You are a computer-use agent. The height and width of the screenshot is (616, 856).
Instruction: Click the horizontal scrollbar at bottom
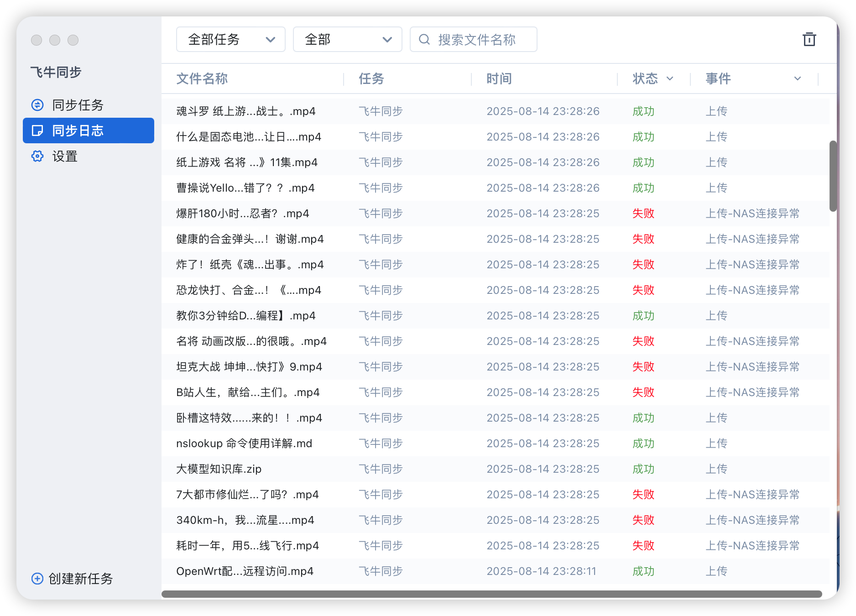pos(492,594)
